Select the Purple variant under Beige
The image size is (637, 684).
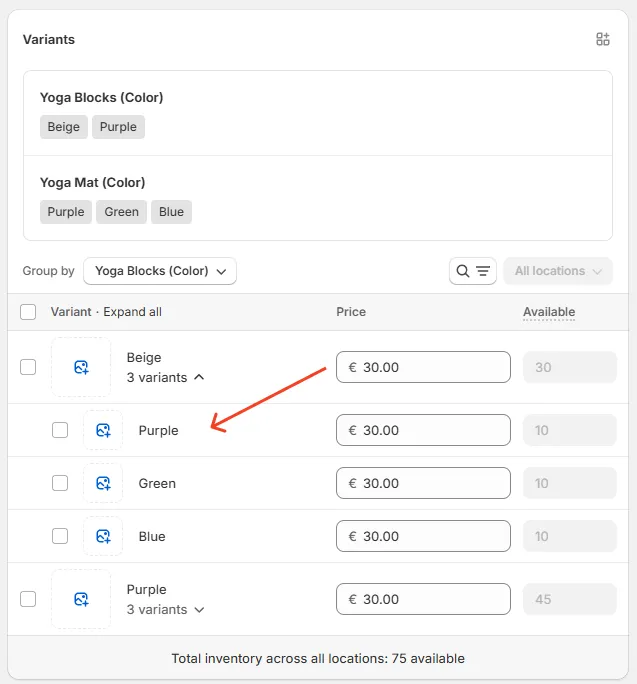click(x=60, y=430)
